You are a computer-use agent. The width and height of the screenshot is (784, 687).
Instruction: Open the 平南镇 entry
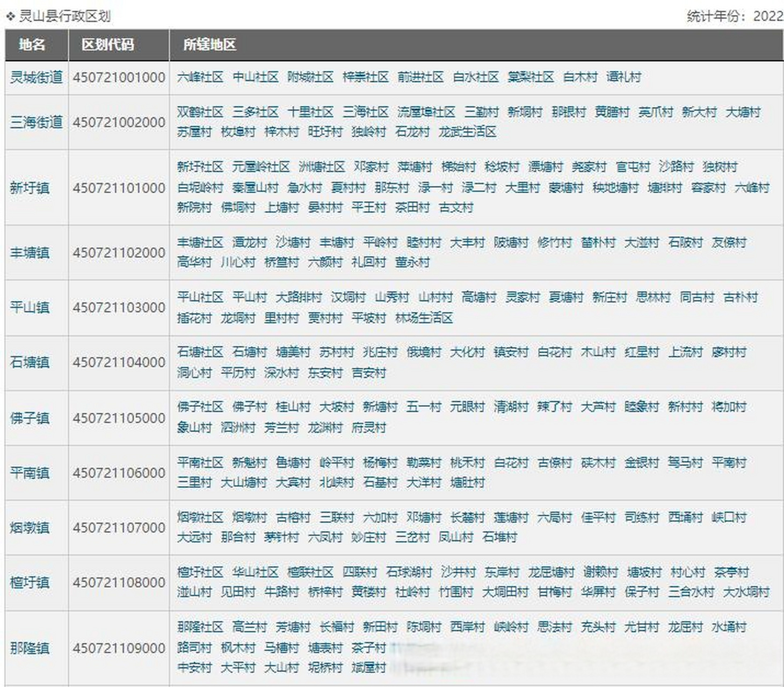pos(30,473)
